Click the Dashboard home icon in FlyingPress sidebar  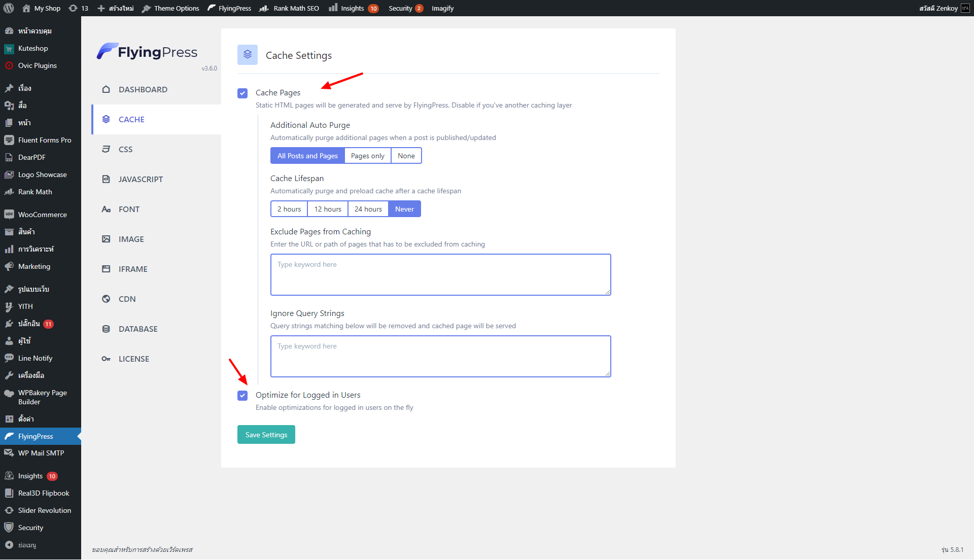pyautogui.click(x=106, y=89)
